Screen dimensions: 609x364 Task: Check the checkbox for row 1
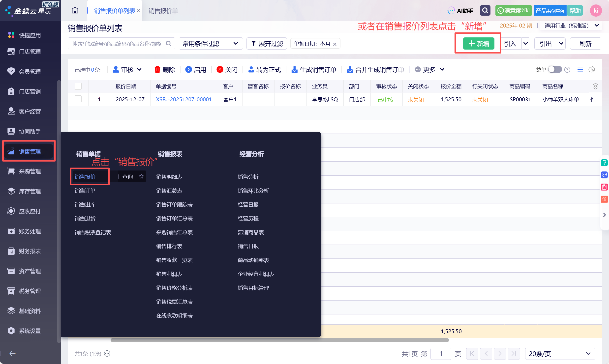click(x=78, y=99)
